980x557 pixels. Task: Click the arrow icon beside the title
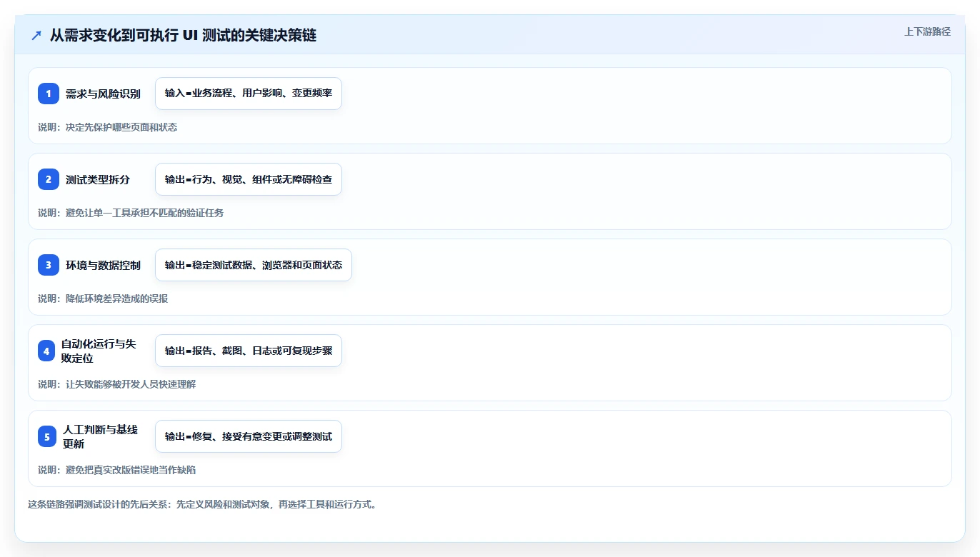click(36, 36)
